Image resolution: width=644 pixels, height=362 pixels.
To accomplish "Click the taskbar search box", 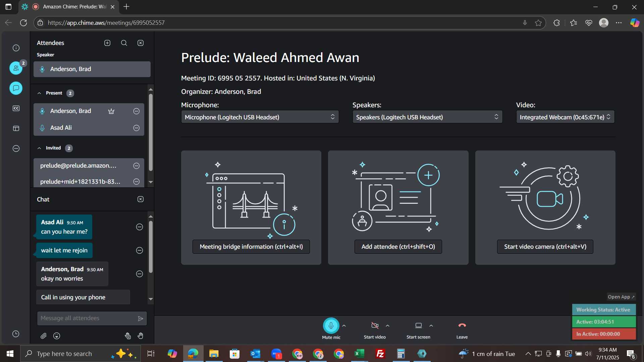I will [80, 354].
